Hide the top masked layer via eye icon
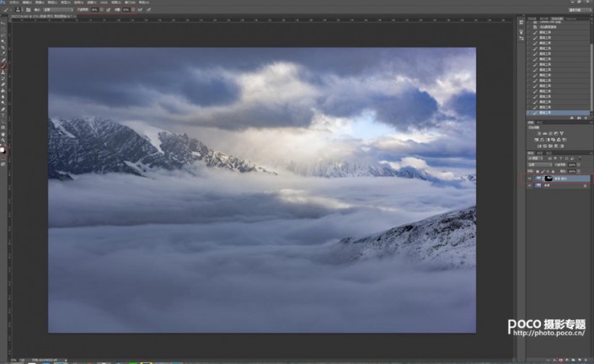This screenshot has width=594, height=364. pos(529,179)
